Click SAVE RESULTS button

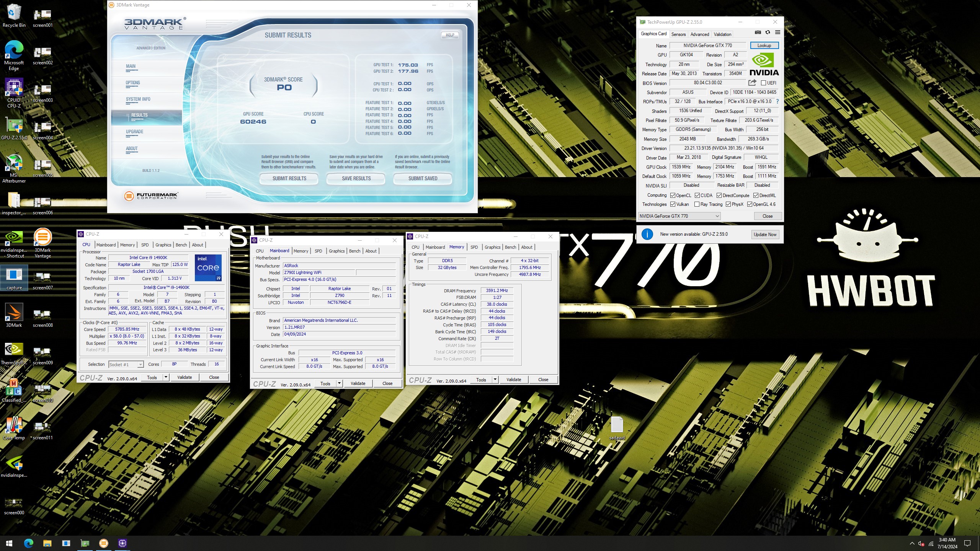tap(356, 178)
